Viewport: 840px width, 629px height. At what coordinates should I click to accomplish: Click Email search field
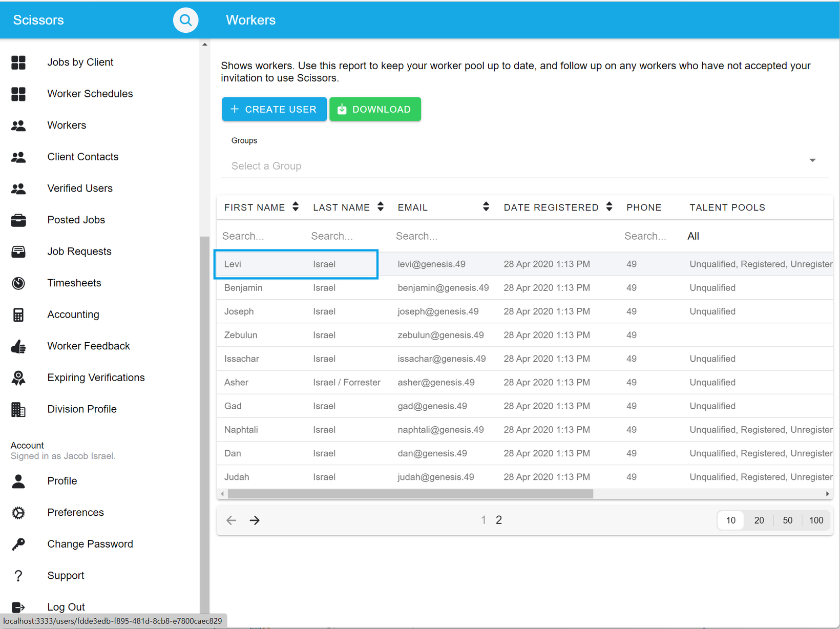point(443,236)
